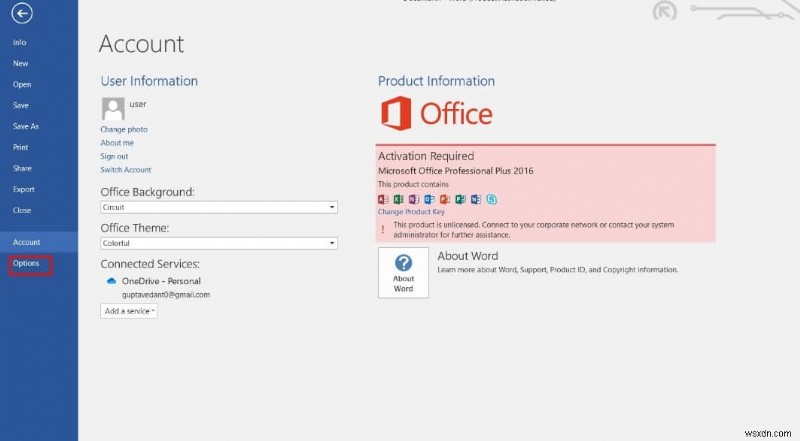Image resolution: width=800 pixels, height=441 pixels.
Task: Click the 'This product is unlicensed' message
Action: [534, 230]
